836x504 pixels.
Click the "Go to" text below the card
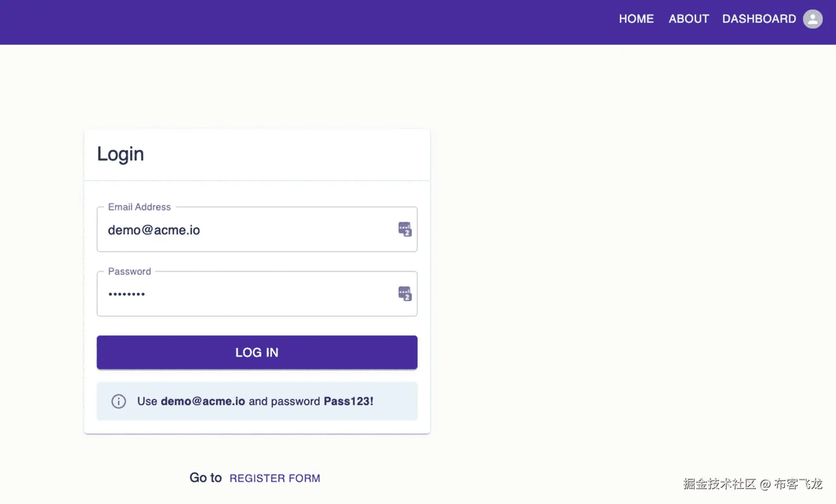[x=205, y=478]
